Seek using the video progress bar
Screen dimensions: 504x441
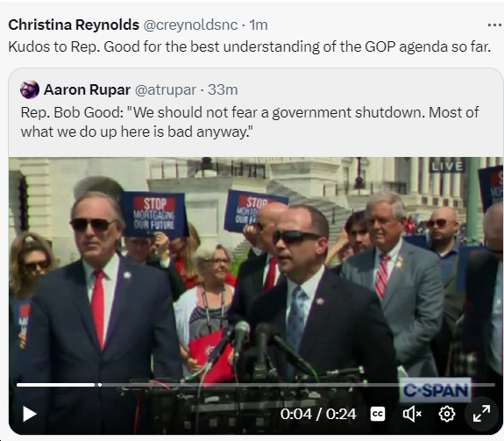(256, 384)
